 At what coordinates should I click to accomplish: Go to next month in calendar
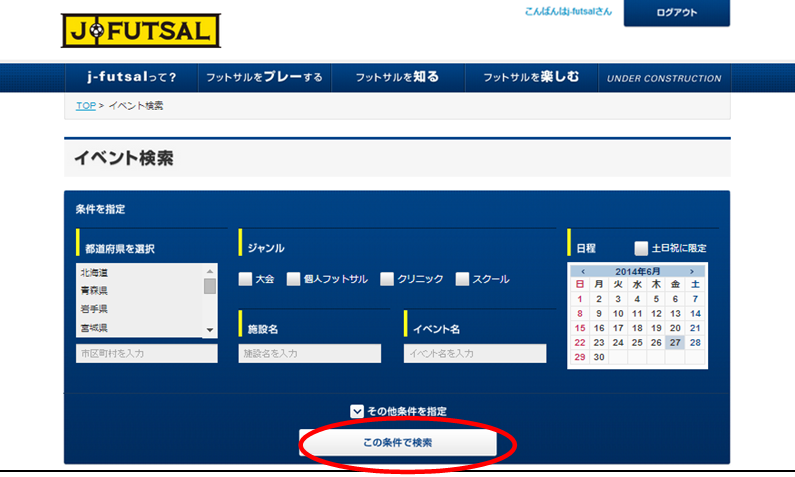(691, 271)
